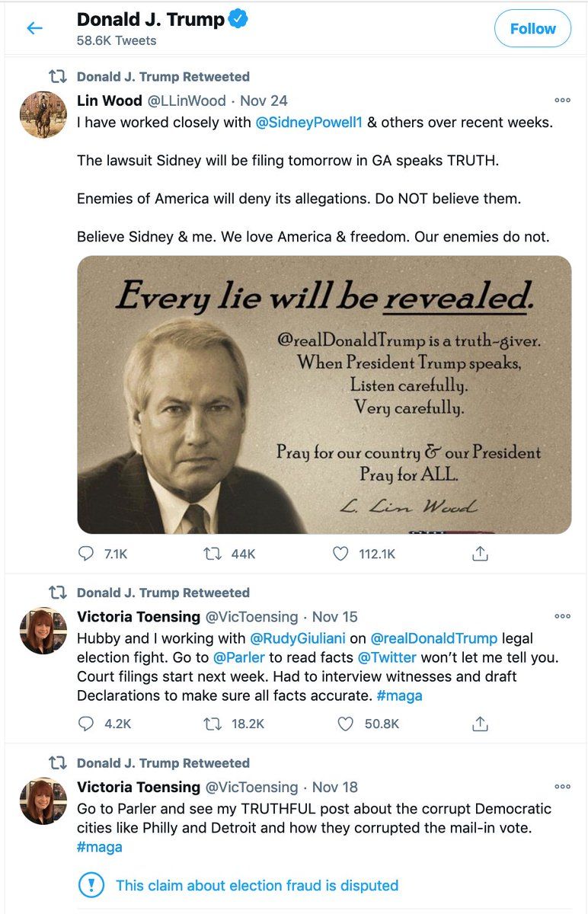Retweet the Nov 15 Victoria Toensing tweet
The image size is (588, 914).
point(212,724)
